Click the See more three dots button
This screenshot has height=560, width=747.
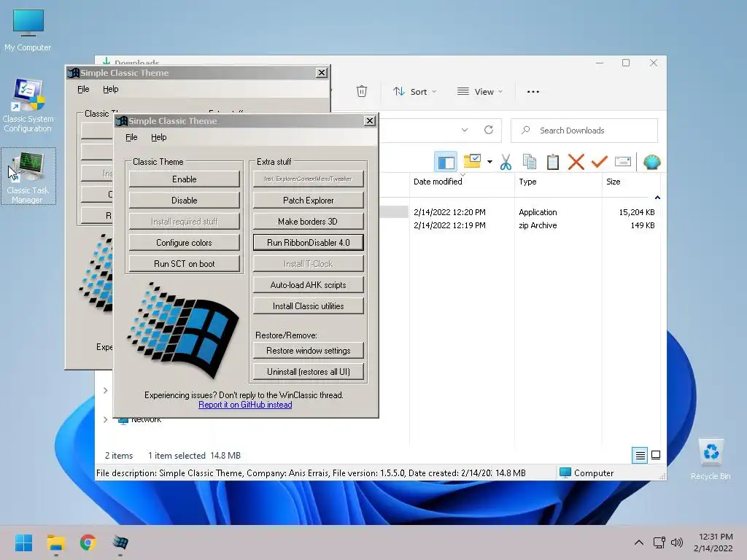coord(533,91)
